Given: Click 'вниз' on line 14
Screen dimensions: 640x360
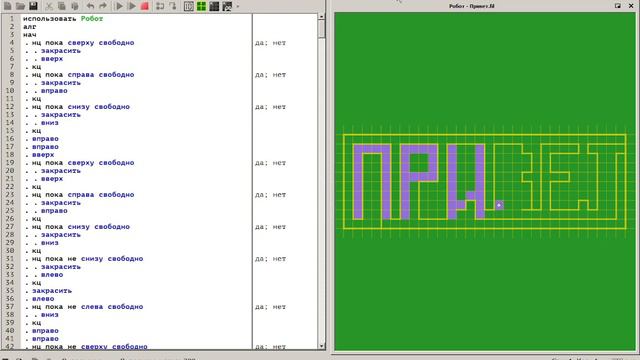Looking at the screenshot, I should coord(49,122).
